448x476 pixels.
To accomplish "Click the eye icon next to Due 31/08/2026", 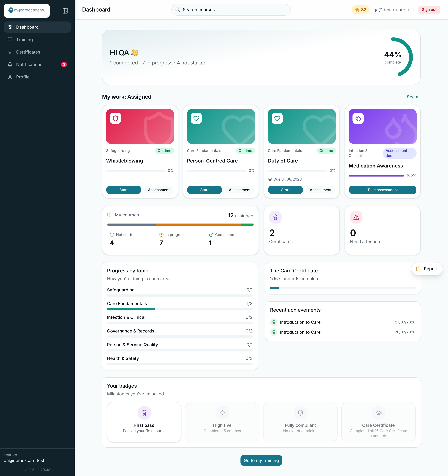I will (270, 179).
